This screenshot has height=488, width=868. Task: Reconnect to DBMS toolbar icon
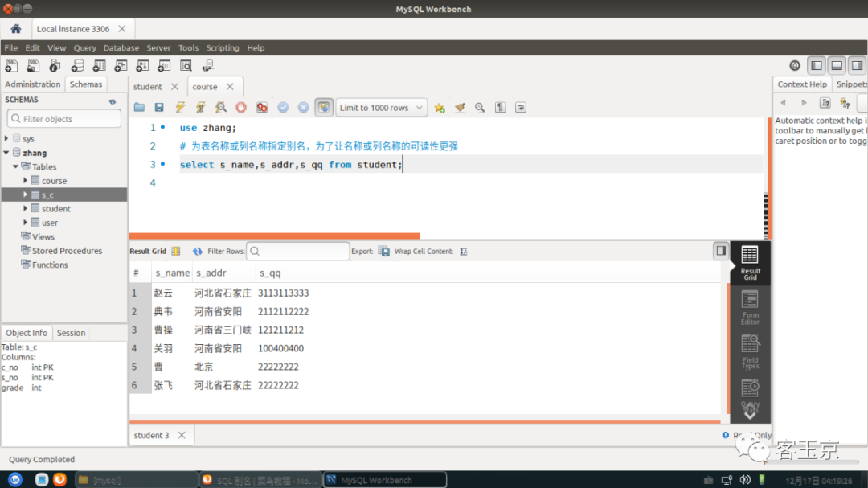(x=208, y=66)
